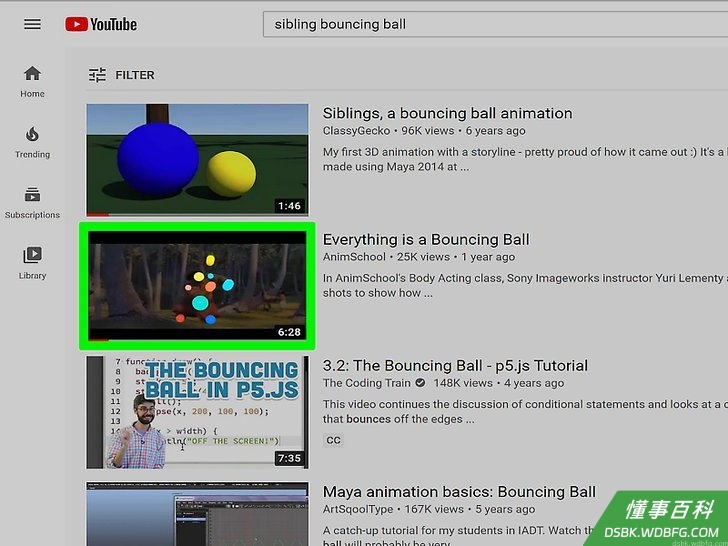Open Subscriptions in sidebar
Screen dimensions: 728x546
click(x=32, y=203)
